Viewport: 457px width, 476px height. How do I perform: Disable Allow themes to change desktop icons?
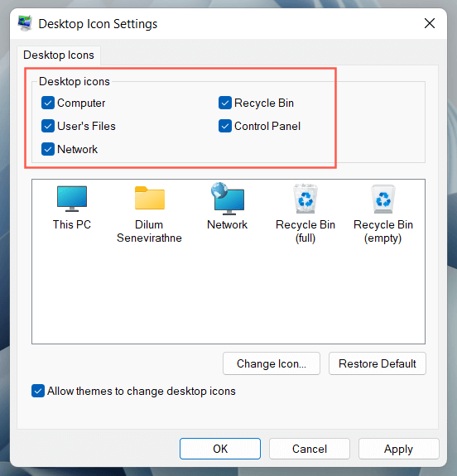click(x=38, y=391)
